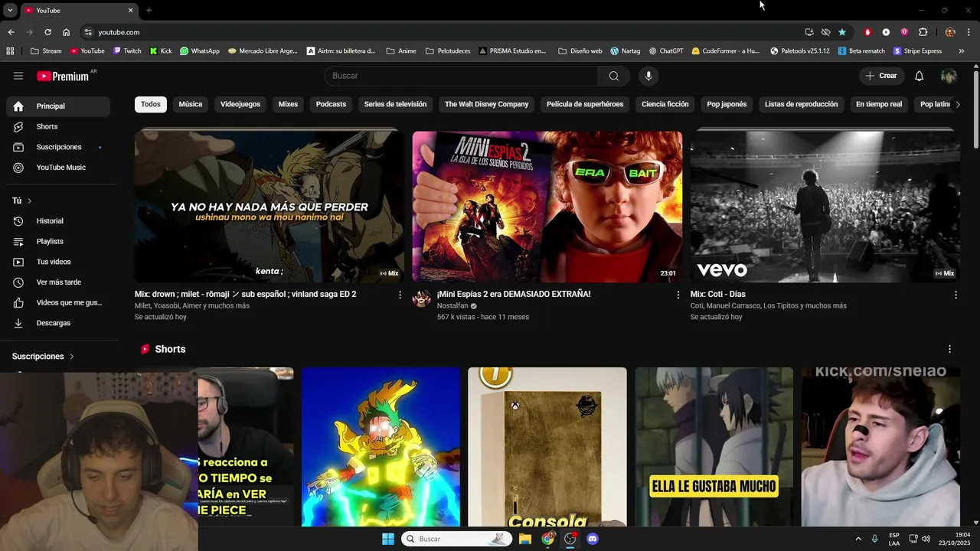
Task: Click the YouTube Premium logo
Action: click(x=64, y=76)
